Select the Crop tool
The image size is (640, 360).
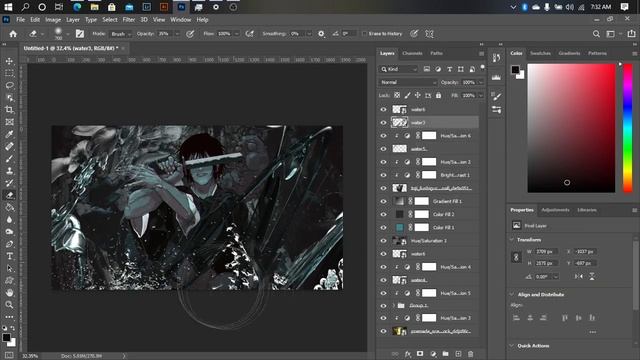9,110
